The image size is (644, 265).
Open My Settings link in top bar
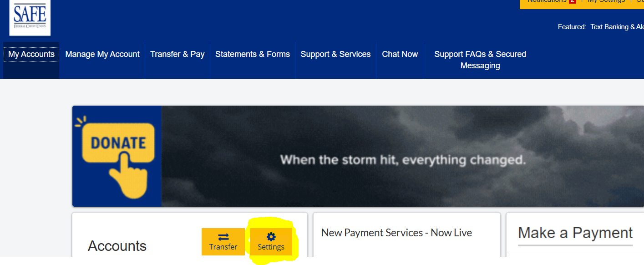click(606, 1)
